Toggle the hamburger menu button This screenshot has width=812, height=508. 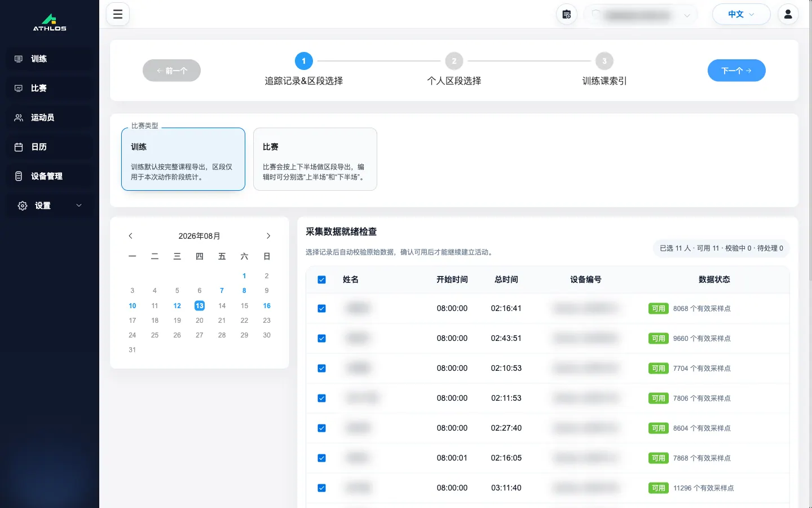tap(118, 14)
